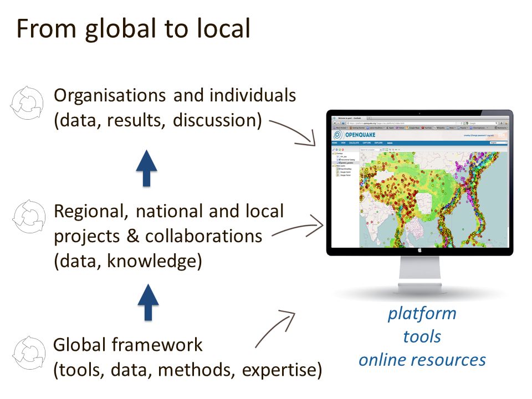Click the 'online resources' caption text
This screenshot has height=399, width=532.
click(422, 360)
